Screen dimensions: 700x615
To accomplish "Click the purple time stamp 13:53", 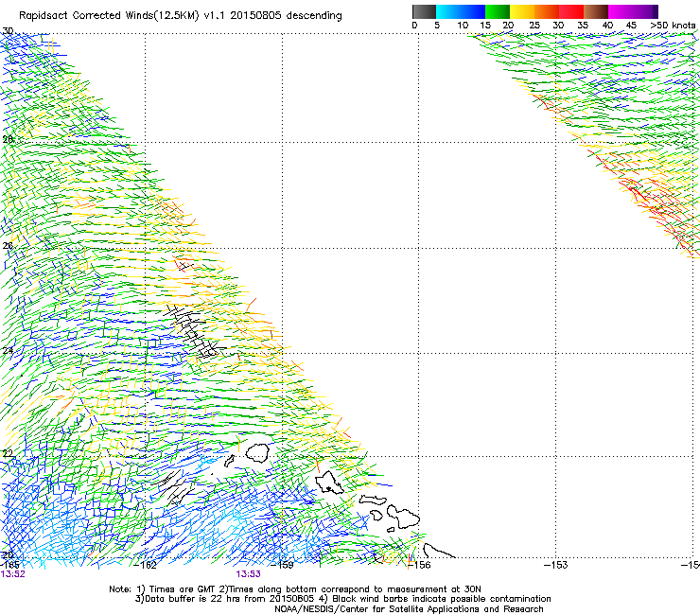I will pos(248,574).
